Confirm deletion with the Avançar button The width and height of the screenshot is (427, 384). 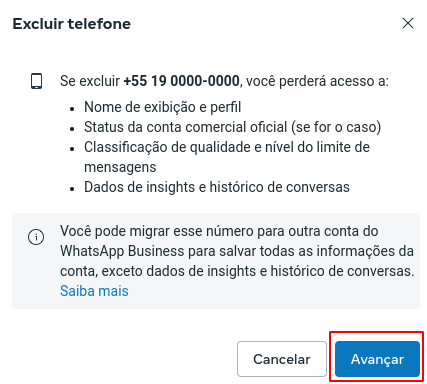377,359
